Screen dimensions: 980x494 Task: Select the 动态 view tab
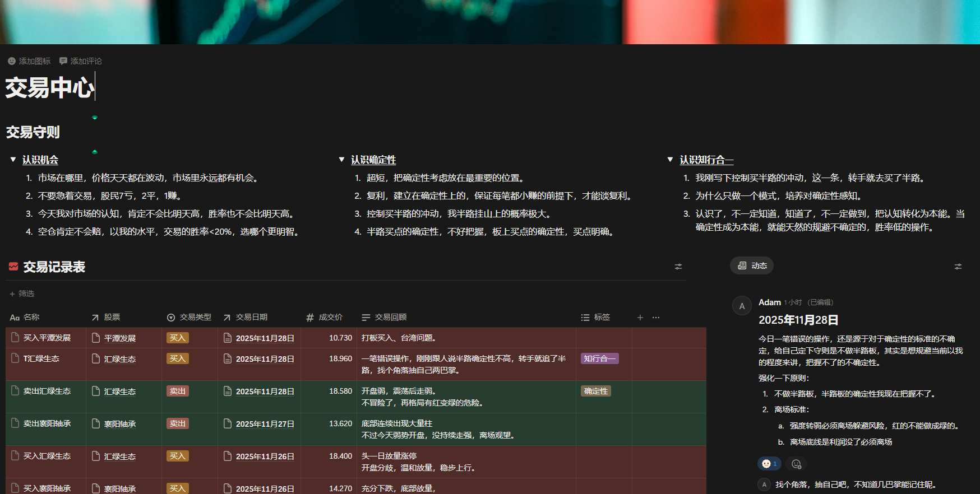point(752,265)
